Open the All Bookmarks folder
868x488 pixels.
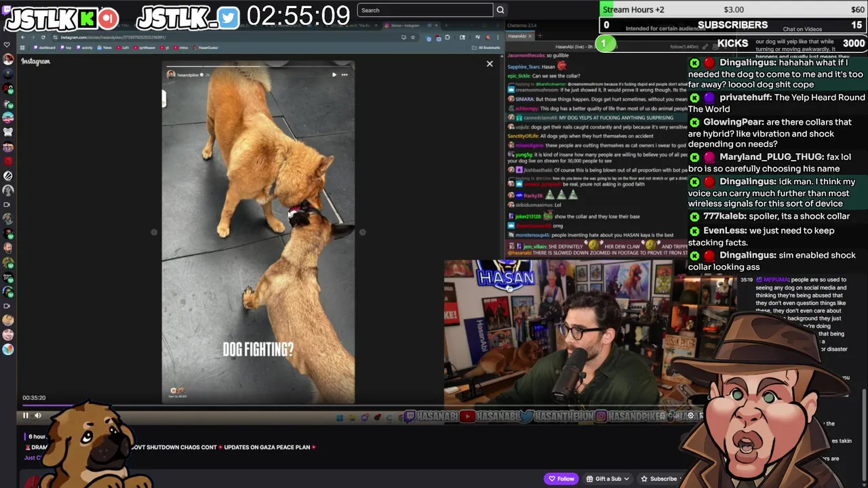click(x=487, y=47)
